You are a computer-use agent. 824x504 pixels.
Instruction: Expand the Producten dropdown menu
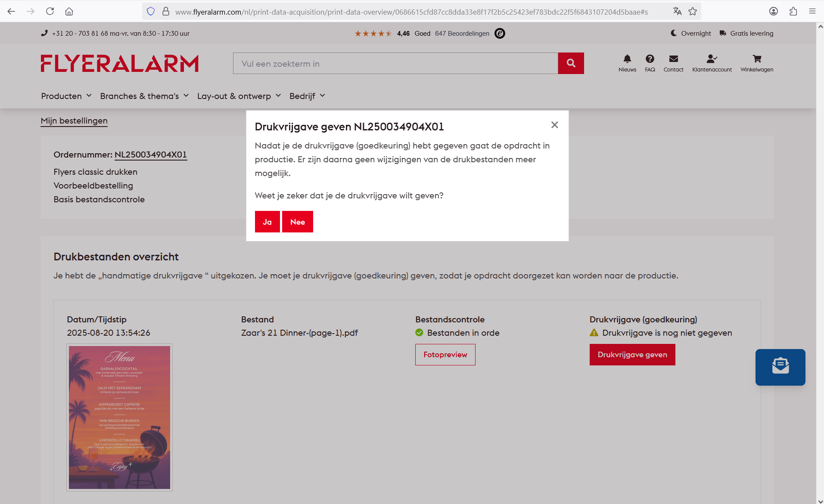click(x=66, y=96)
